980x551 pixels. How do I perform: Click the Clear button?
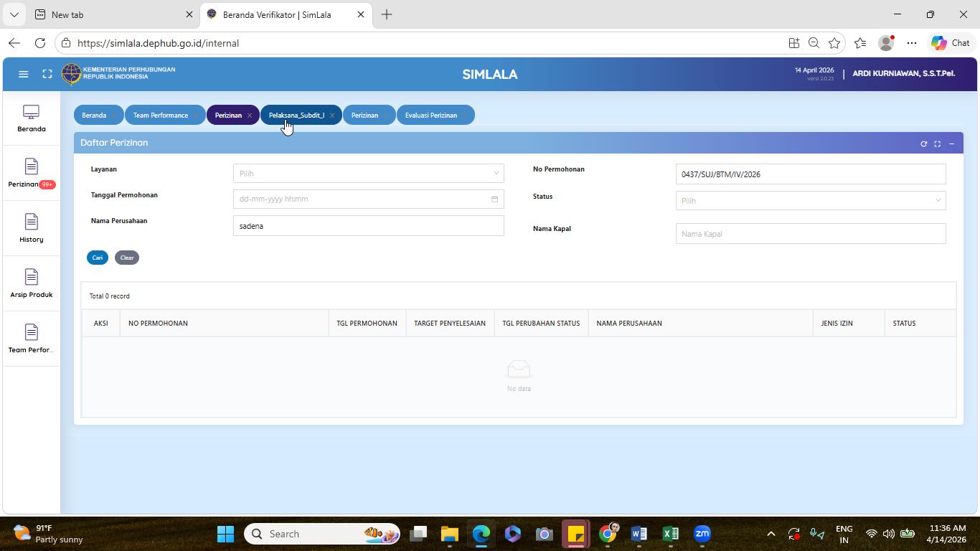[x=127, y=258]
